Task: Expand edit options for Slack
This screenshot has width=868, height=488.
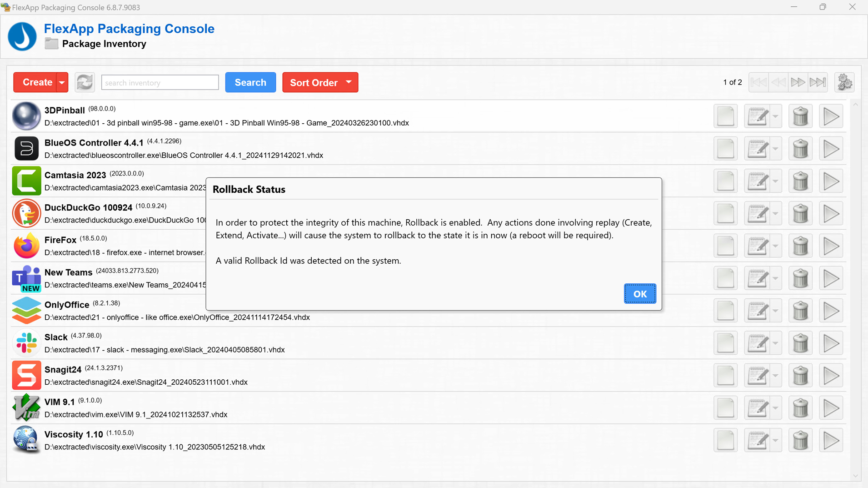Action: coord(776,343)
